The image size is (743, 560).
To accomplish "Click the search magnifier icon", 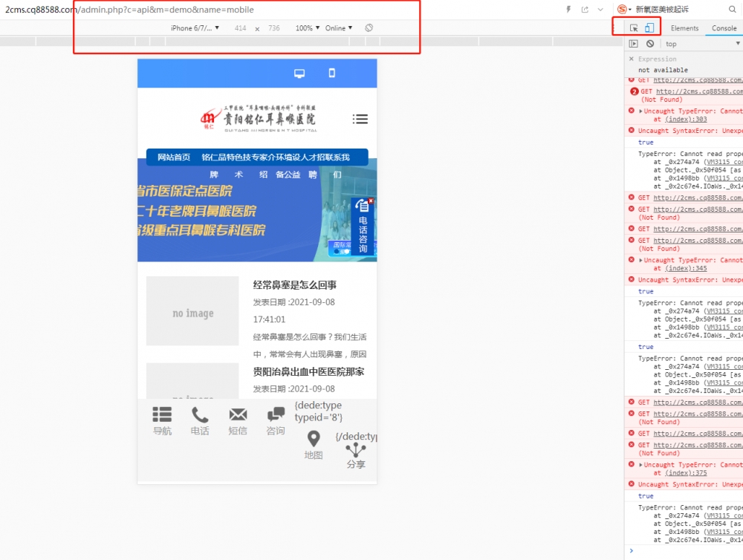I will click(x=732, y=9).
